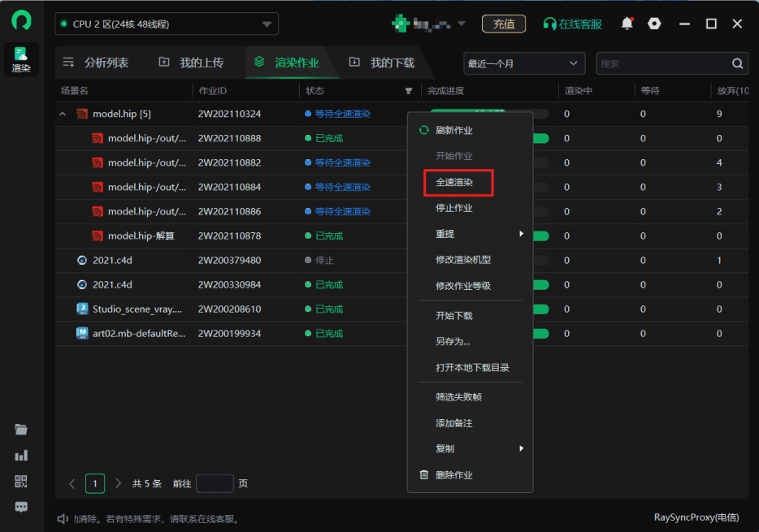Image resolution: width=759 pixels, height=532 pixels.
Task: Open the chat message icon in sidebar
Action: [x=21, y=507]
